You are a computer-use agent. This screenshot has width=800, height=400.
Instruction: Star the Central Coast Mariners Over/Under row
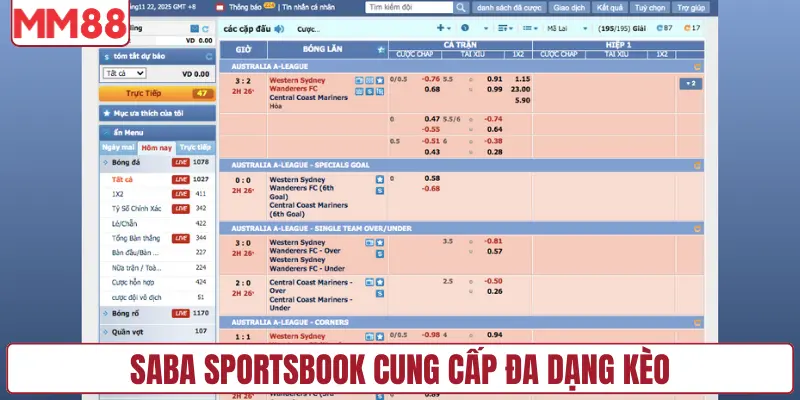pyautogui.click(x=380, y=282)
